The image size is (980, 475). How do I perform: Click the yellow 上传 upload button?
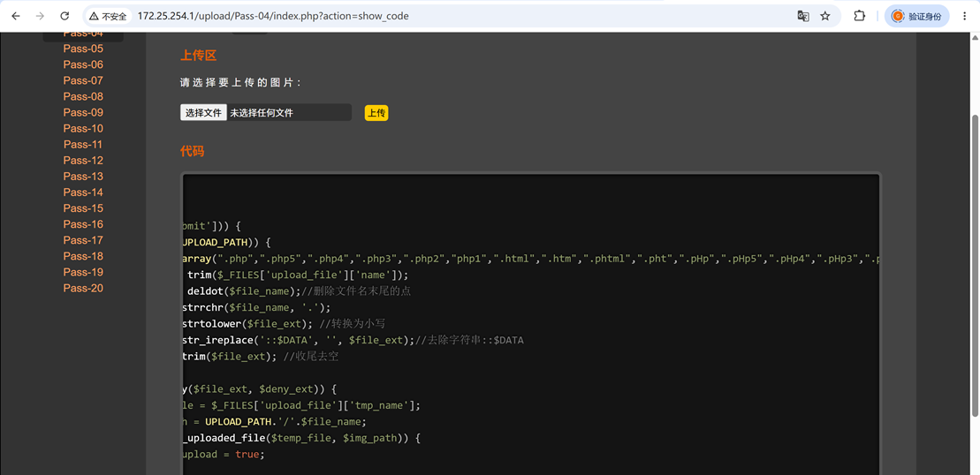(376, 113)
